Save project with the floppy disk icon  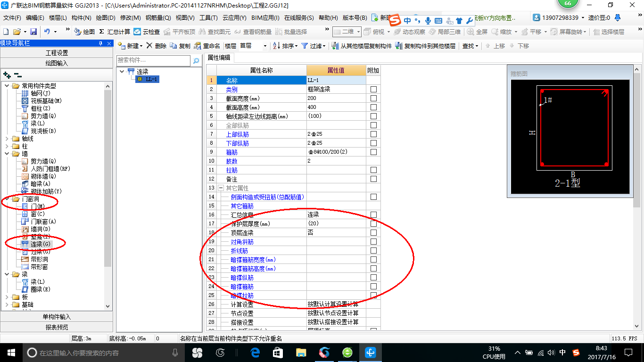(x=33, y=32)
